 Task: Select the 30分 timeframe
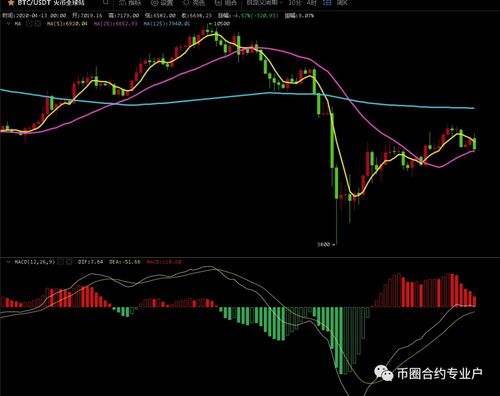point(295,3)
